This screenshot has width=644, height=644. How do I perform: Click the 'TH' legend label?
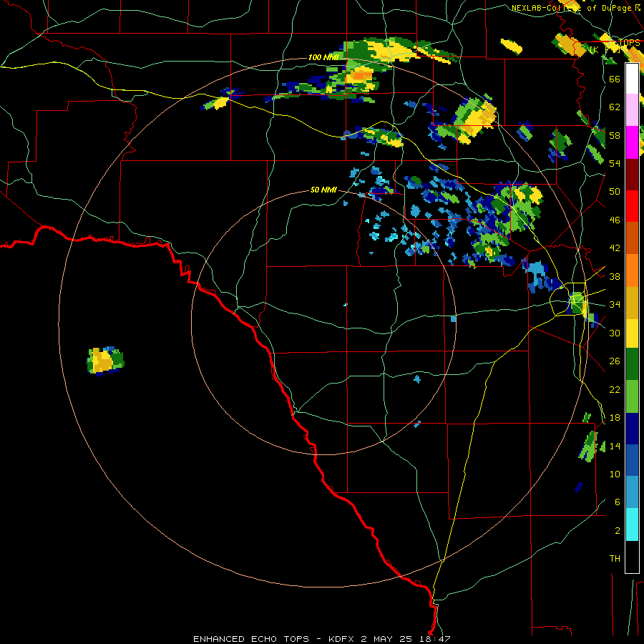click(615, 559)
